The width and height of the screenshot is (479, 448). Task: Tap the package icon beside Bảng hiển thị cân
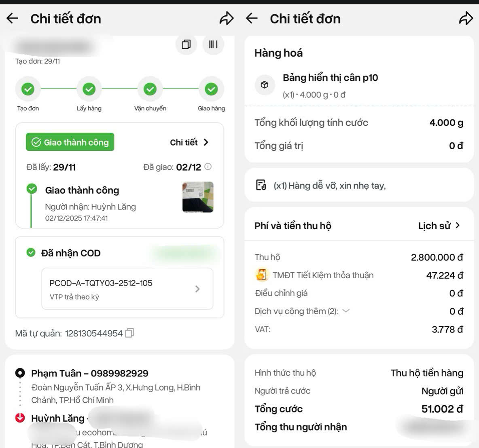coord(265,85)
